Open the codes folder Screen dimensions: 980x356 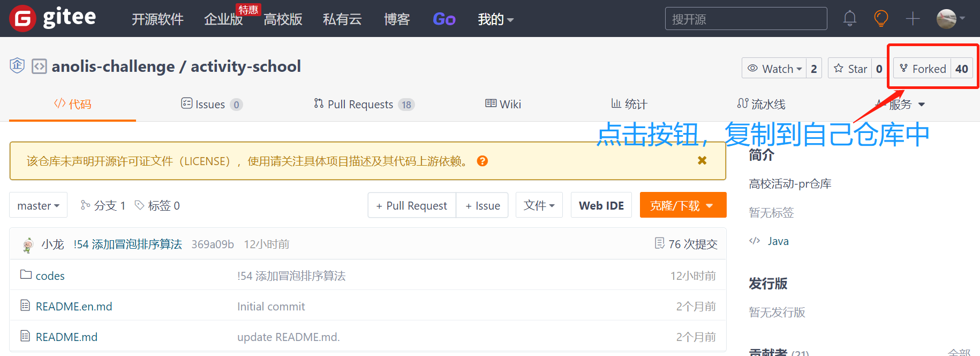point(50,276)
